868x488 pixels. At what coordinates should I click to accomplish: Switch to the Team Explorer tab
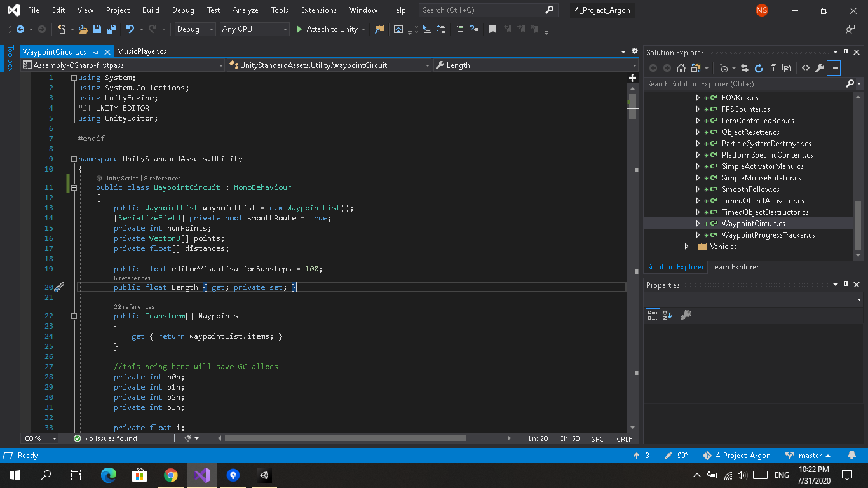click(735, 267)
